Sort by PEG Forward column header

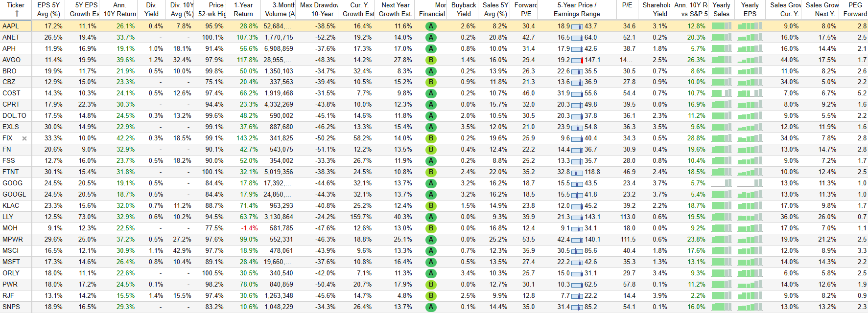tap(855, 9)
